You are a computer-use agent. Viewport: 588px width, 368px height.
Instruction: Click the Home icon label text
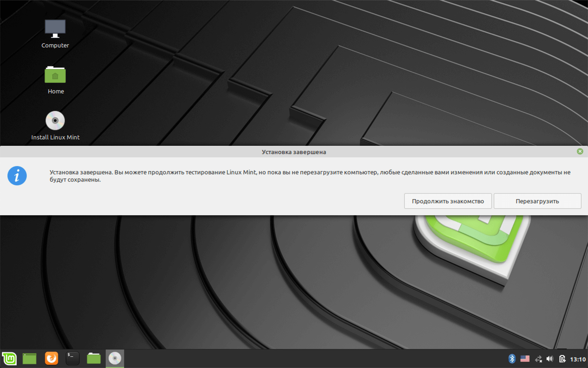click(x=56, y=92)
